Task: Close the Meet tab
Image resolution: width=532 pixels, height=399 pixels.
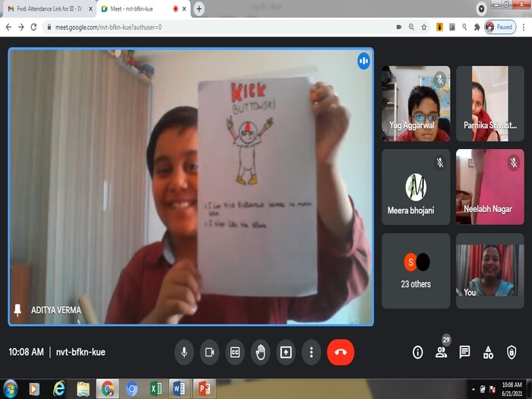Action: (x=184, y=9)
